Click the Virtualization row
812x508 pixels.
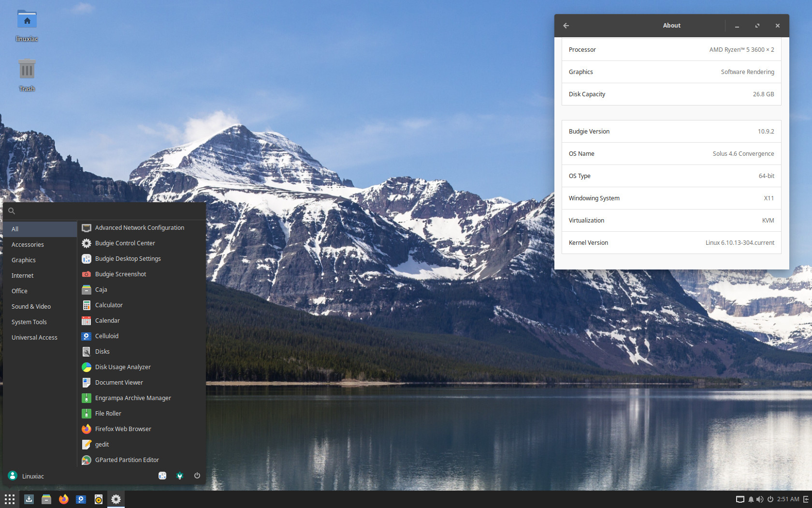pyautogui.click(x=671, y=221)
